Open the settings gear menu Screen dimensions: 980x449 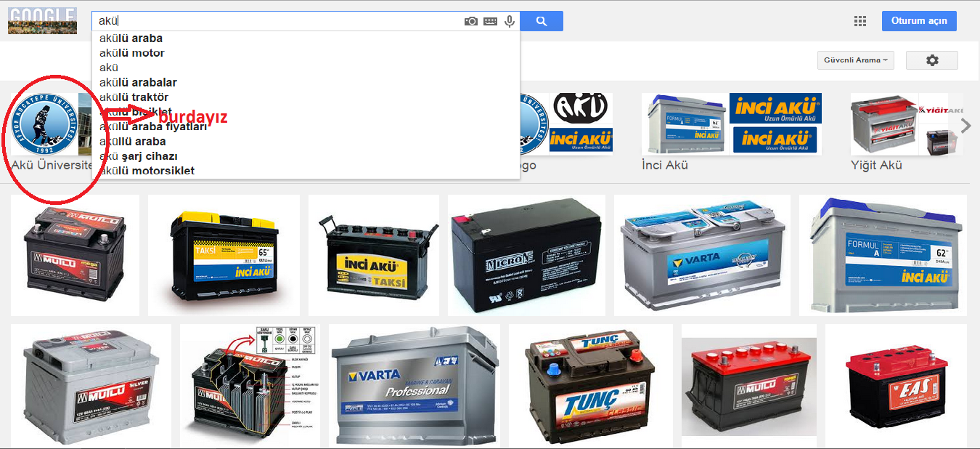(x=932, y=60)
